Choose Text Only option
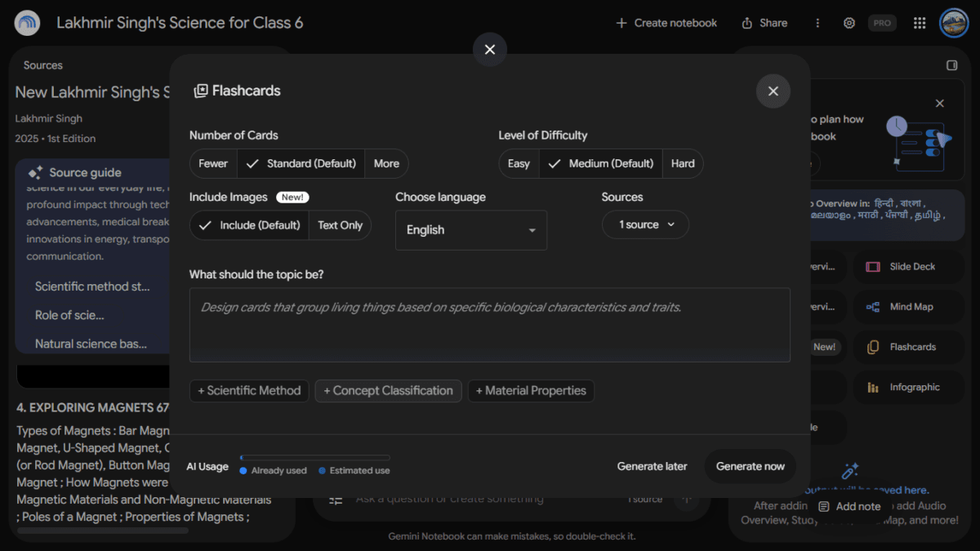The width and height of the screenshot is (980, 551). click(x=340, y=225)
